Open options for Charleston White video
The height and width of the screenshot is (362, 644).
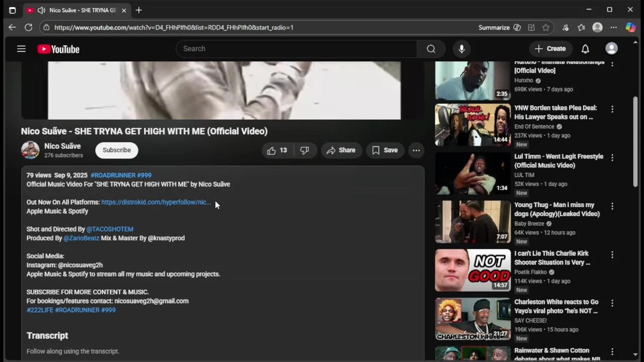tap(612, 303)
